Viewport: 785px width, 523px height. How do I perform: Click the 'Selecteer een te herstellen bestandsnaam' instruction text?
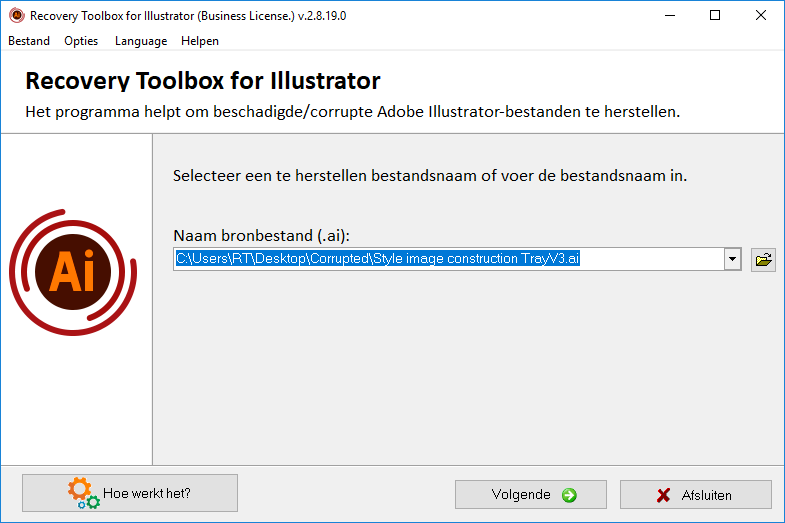pos(430,176)
